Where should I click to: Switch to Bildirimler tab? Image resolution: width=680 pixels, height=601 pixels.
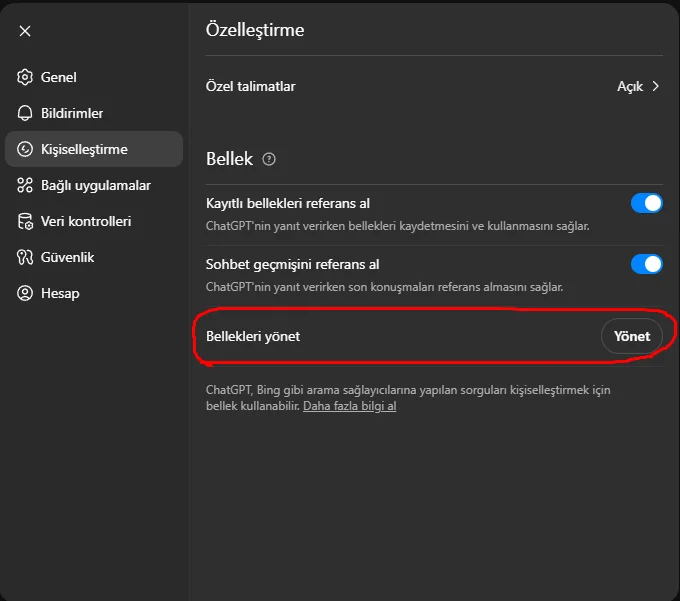click(x=72, y=113)
